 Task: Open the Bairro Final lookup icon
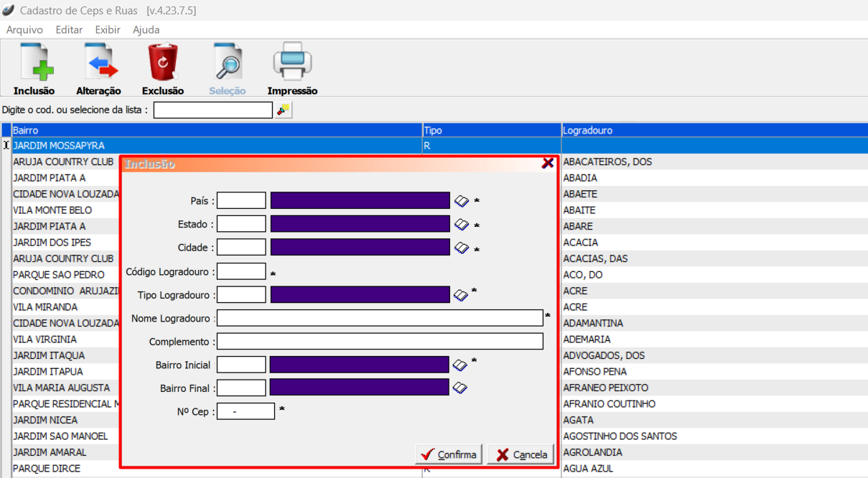tap(460, 388)
